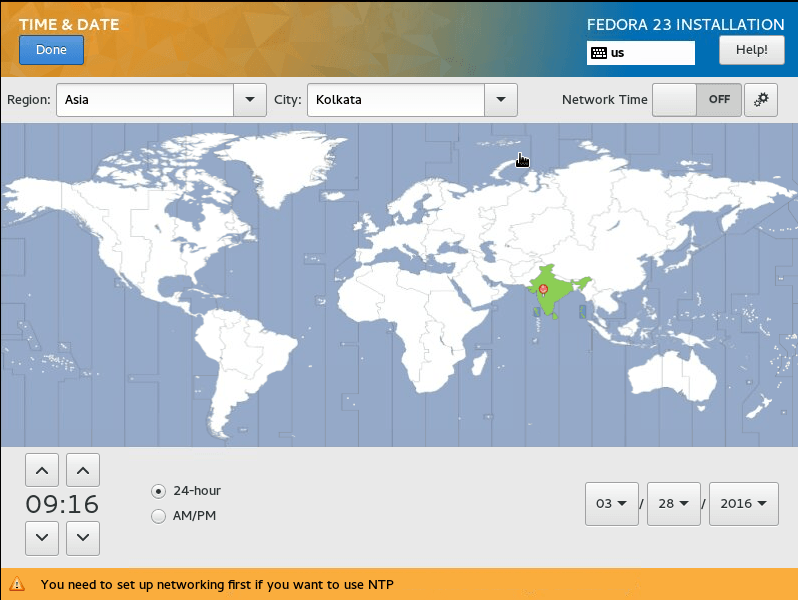The image size is (798, 600).
Task: Toggle the Network Time switch
Action: click(x=697, y=100)
